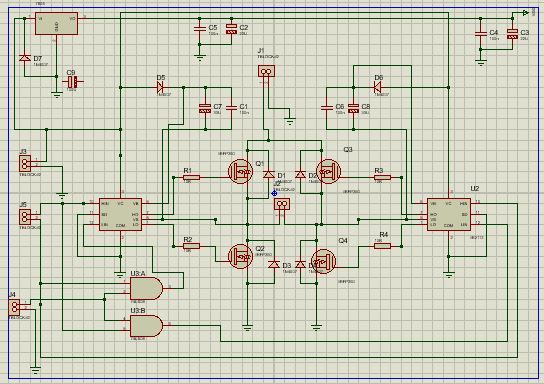Select the Q2 MOSFET symbol
544x384 pixels.
240,257
